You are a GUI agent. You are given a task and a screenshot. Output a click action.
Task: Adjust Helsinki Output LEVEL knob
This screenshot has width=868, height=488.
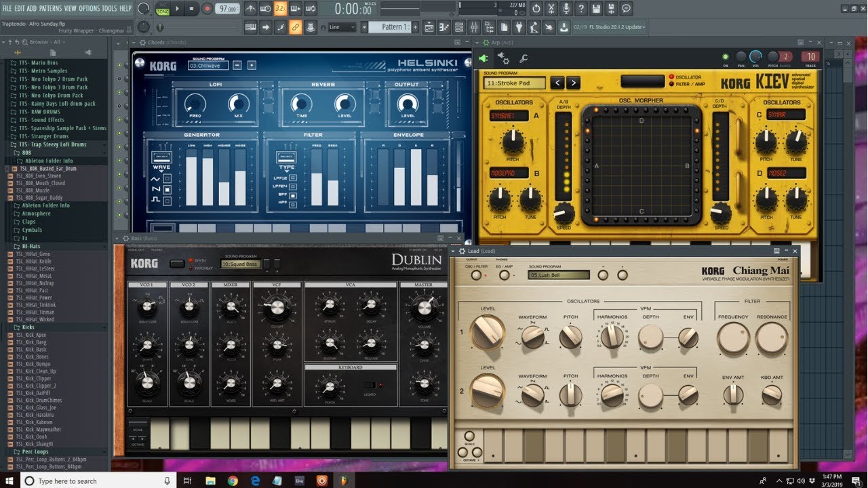(x=407, y=103)
